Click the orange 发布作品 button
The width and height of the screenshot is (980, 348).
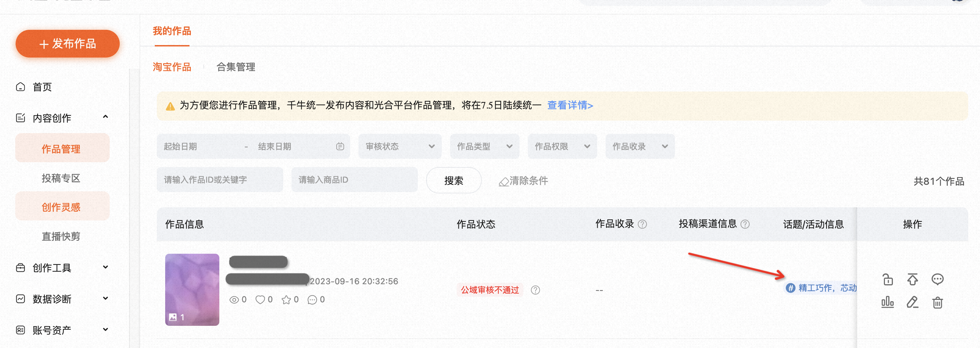point(67,44)
